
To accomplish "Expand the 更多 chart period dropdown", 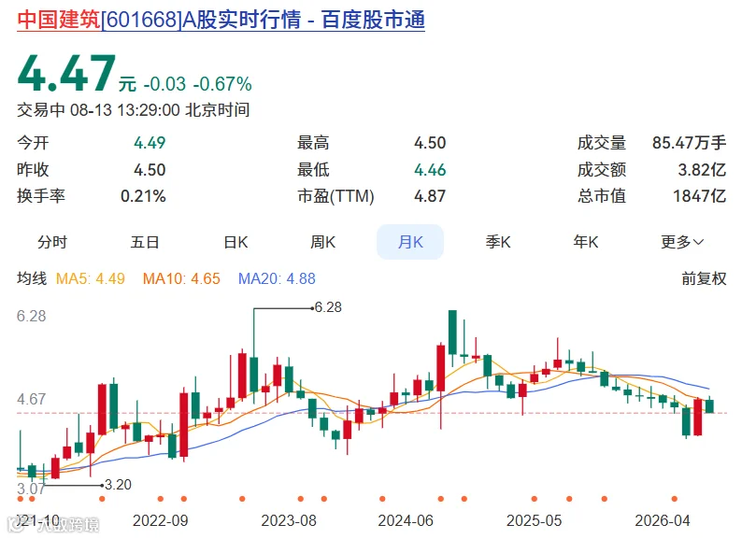I will (x=682, y=242).
